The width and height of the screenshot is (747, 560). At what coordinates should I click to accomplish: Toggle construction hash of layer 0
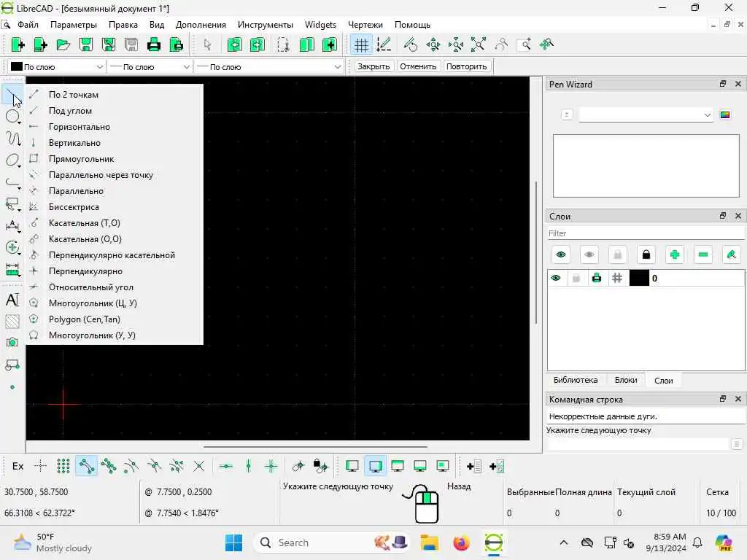[x=617, y=278]
